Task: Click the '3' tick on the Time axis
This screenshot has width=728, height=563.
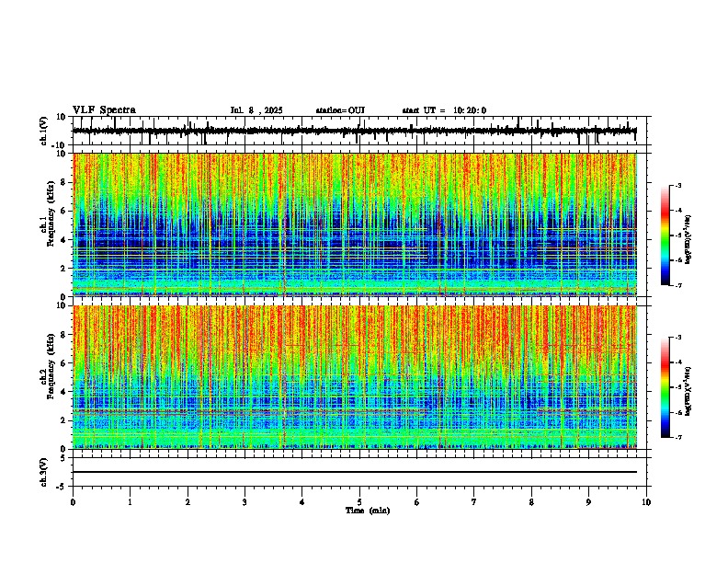Action: click(x=245, y=502)
